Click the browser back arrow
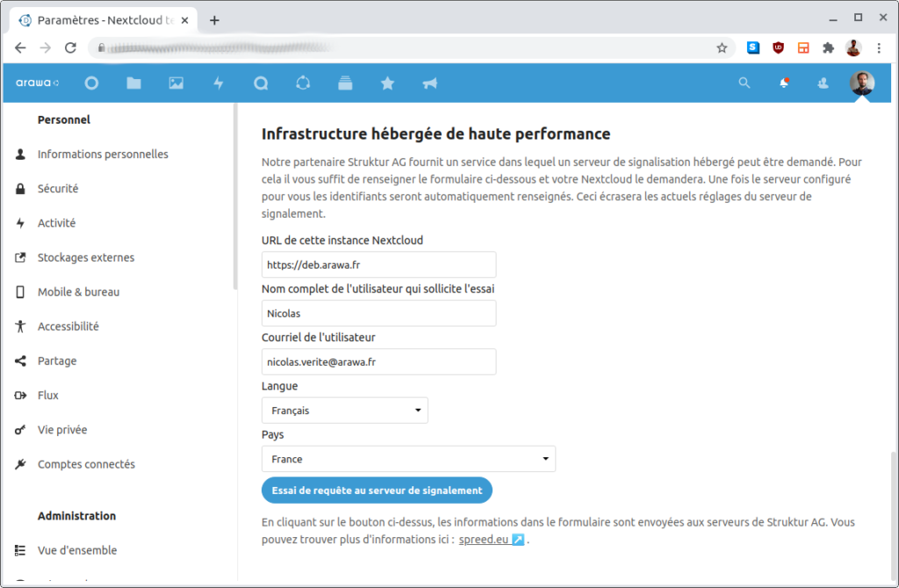This screenshot has height=588, width=899. 20,47
